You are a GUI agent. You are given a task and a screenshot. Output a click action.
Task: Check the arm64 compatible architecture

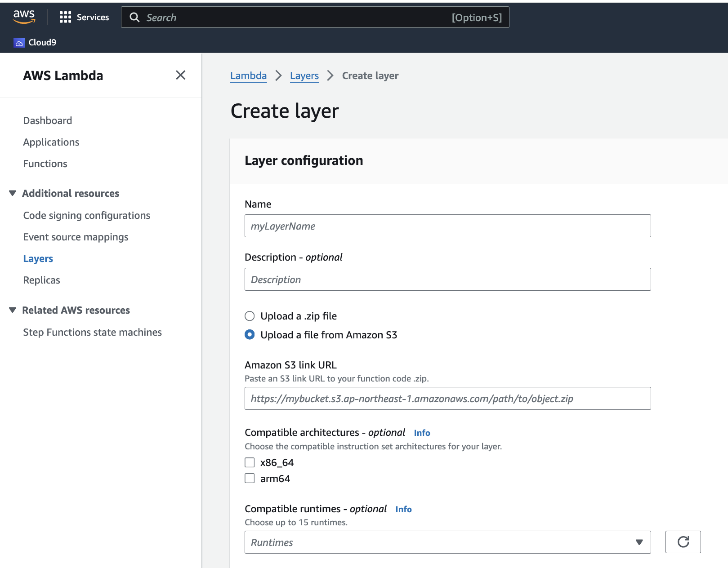pyautogui.click(x=250, y=478)
